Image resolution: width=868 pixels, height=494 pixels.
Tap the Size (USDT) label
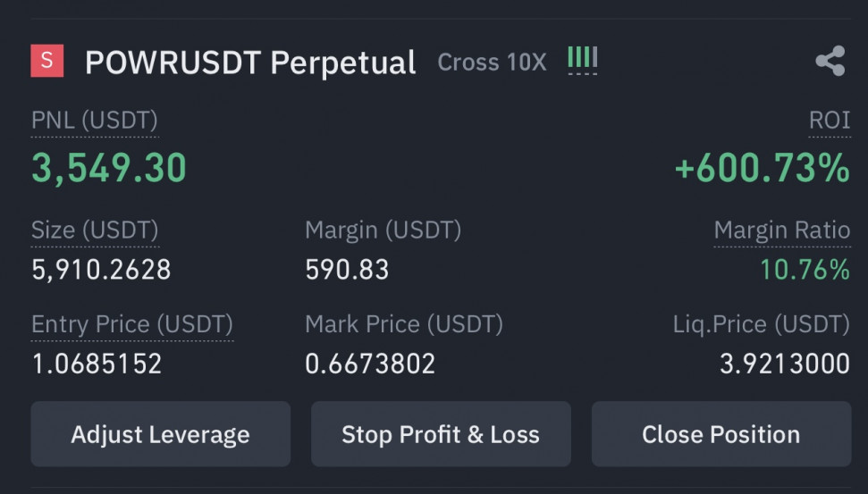point(96,230)
